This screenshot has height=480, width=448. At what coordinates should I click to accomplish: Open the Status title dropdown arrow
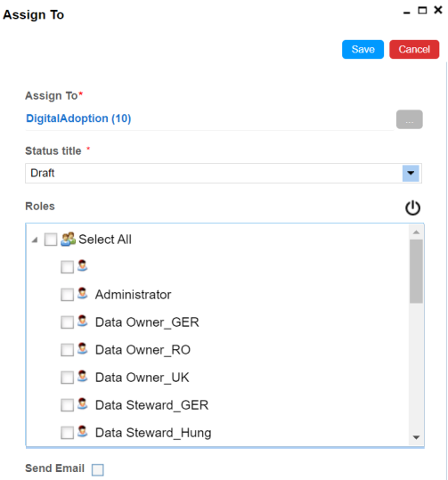pyautogui.click(x=411, y=174)
